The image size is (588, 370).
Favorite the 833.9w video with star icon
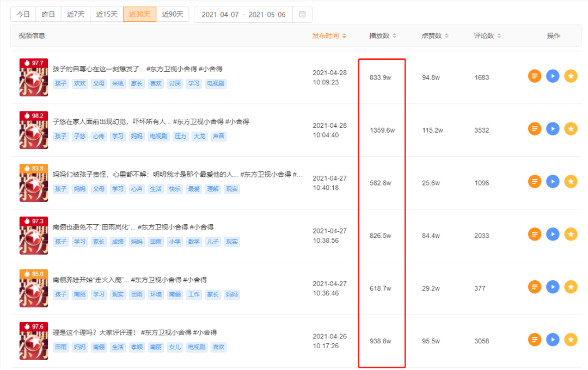(571, 76)
